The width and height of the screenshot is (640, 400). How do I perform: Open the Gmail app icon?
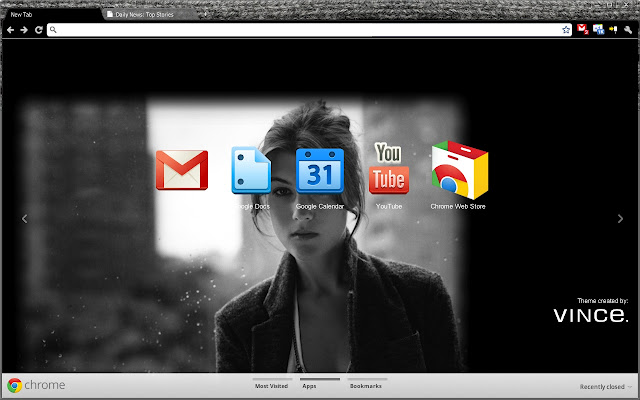point(181,170)
